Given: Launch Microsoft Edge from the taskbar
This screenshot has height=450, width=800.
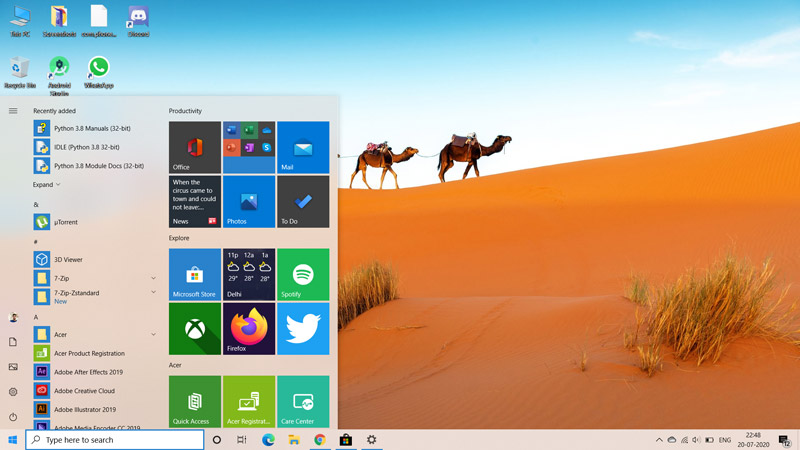Looking at the screenshot, I should (x=268, y=440).
